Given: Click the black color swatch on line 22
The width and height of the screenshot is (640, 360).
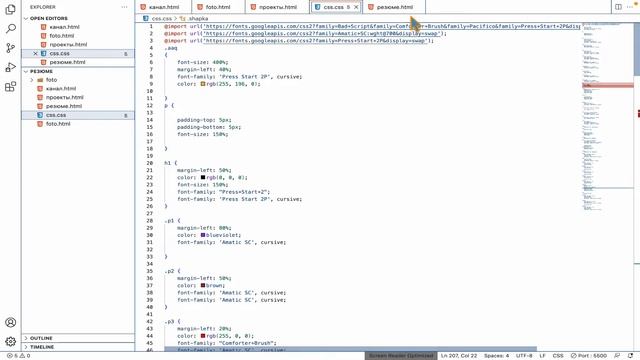Looking at the screenshot, I should [x=203, y=178].
